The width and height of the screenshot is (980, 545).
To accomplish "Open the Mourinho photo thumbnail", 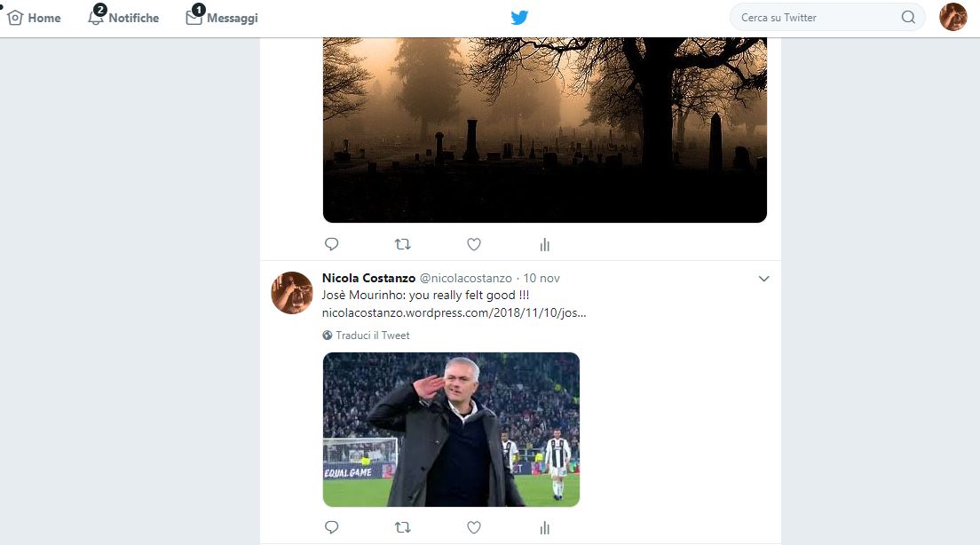I will coord(451,430).
